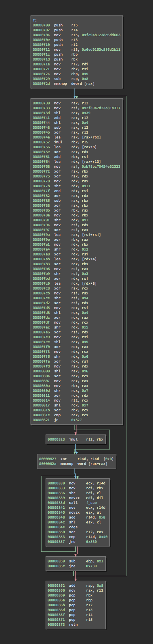Follow je target 0x827

76,419
